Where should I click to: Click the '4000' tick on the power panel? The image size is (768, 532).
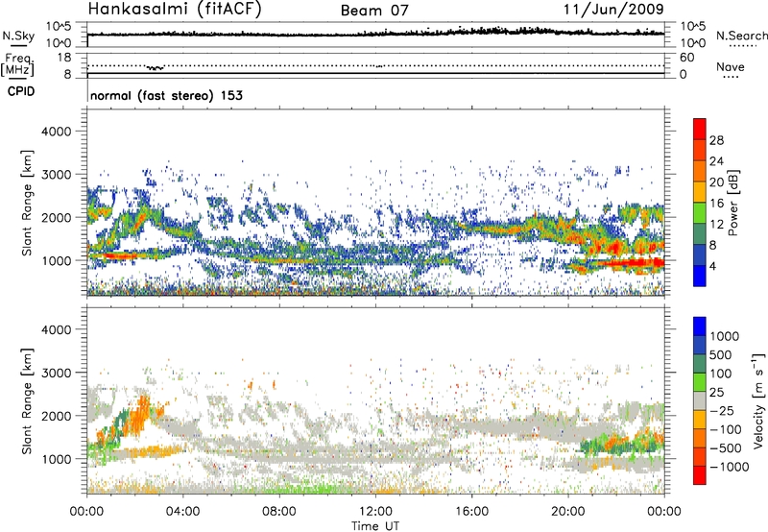[57, 132]
